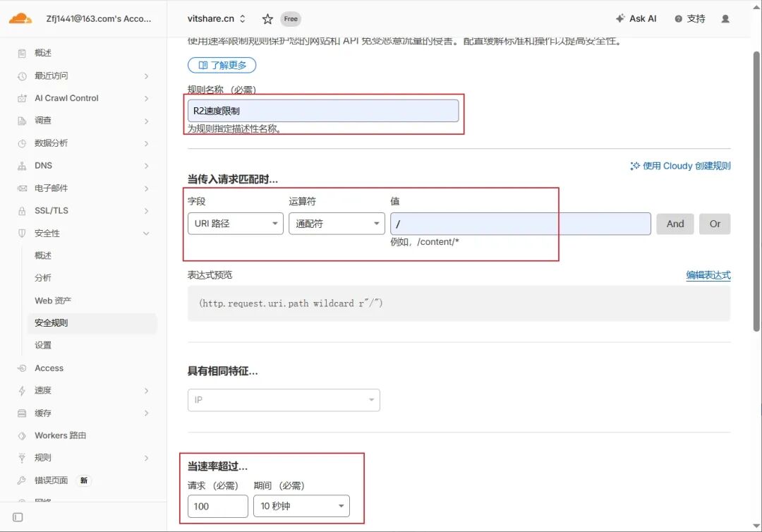Open the 通配符 operator dropdown
Screen dimensions: 762x532
337,224
